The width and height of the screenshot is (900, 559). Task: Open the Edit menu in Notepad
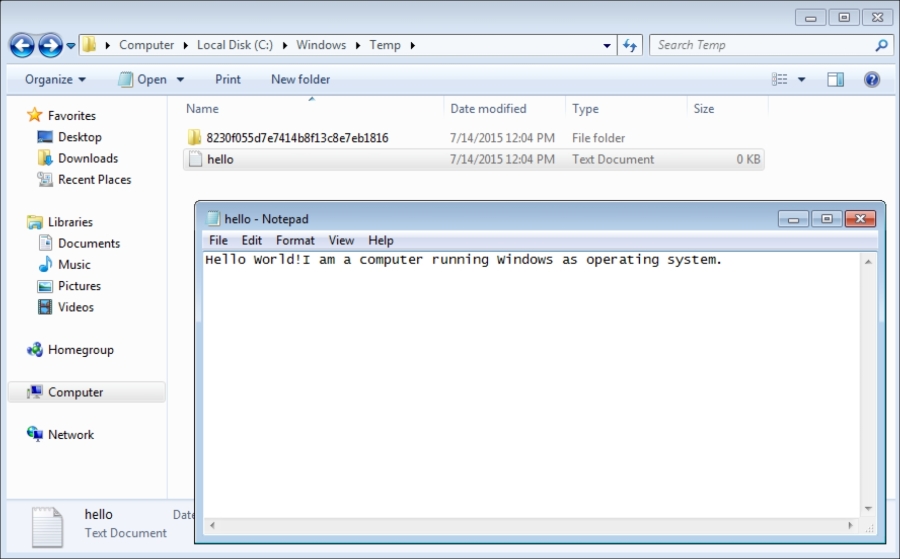coord(251,240)
